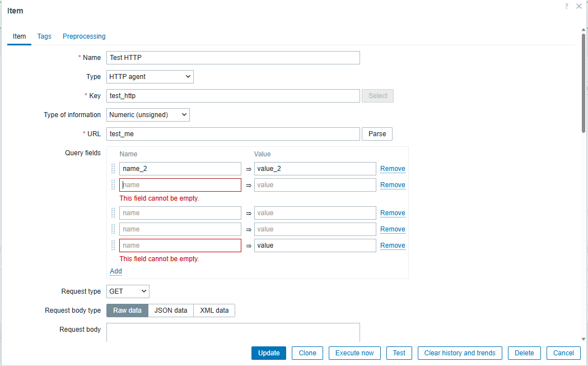Click the Name field containing Test HTTP
Screen dimensions: 588x366
(x=232, y=58)
